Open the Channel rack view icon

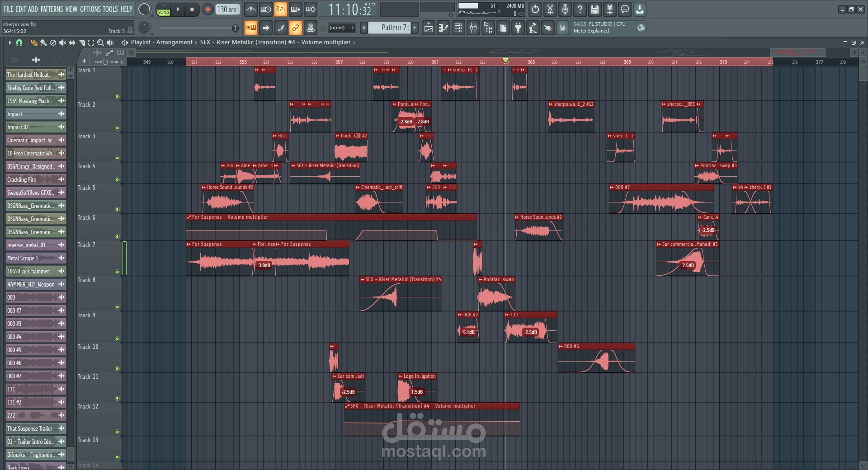click(x=458, y=28)
